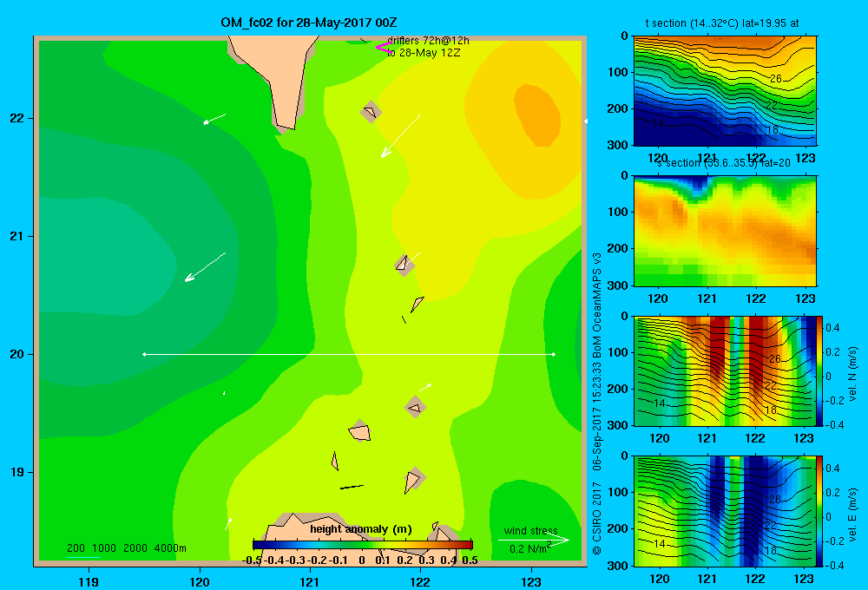Click longitude label 121 below the main map

[x=310, y=581]
